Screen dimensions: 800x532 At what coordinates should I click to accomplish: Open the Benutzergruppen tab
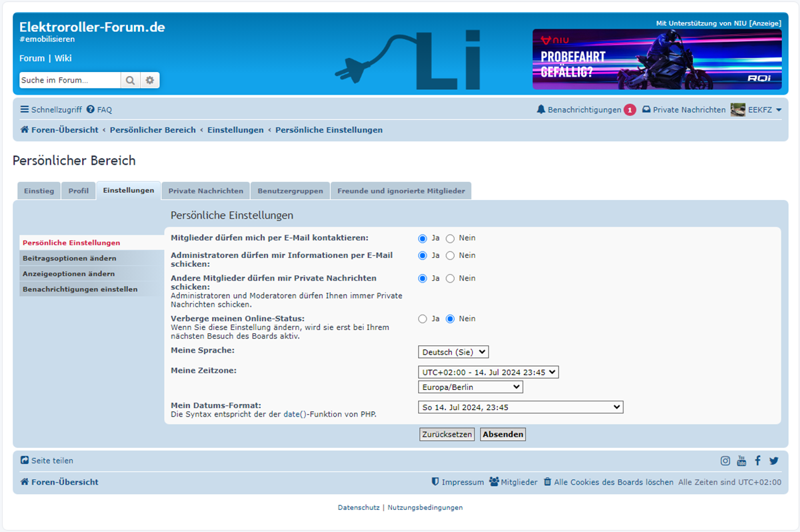290,191
